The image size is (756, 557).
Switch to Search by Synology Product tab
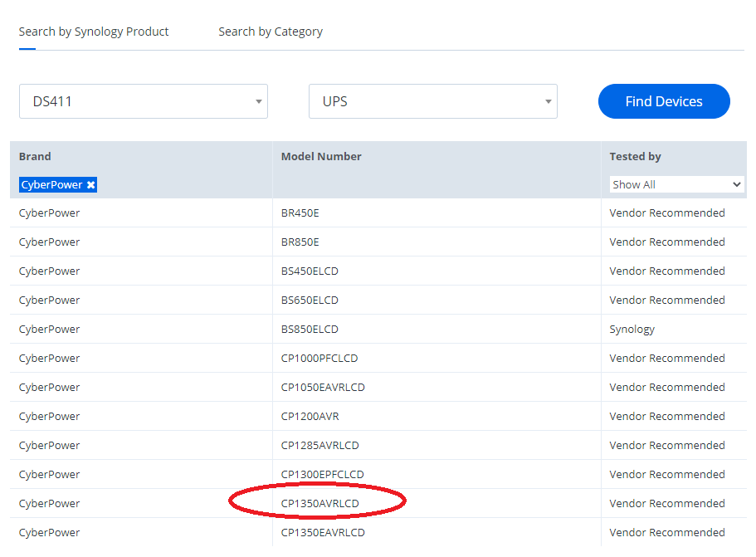pos(94,32)
